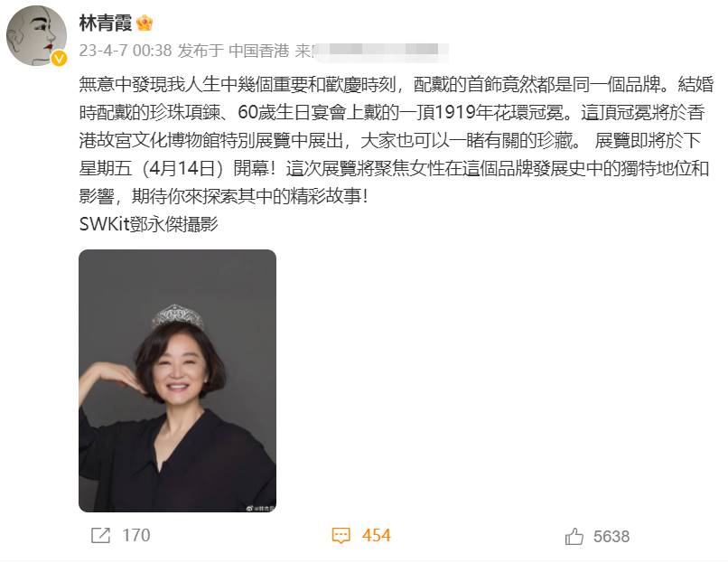Enlarge the portrait photo with the tiara
This screenshot has width=728, height=563.
(x=177, y=381)
